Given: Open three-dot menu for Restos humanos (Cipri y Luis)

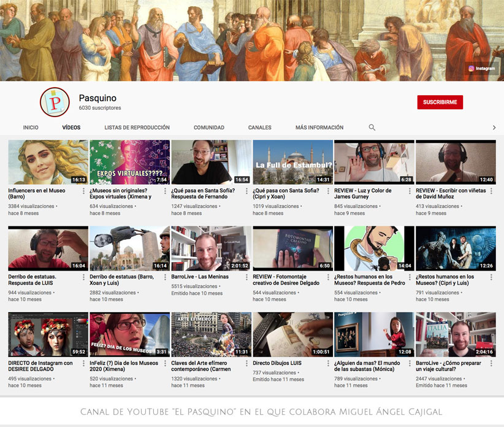Looking at the screenshot, I should pyautogui.click(x=491, y=277).
